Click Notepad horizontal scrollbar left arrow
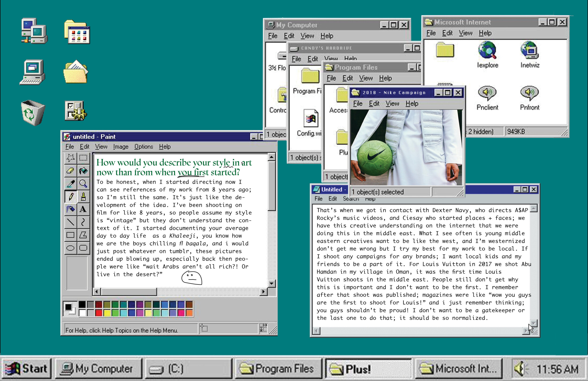Screen dimensions: 588x381 click(317, 331)
